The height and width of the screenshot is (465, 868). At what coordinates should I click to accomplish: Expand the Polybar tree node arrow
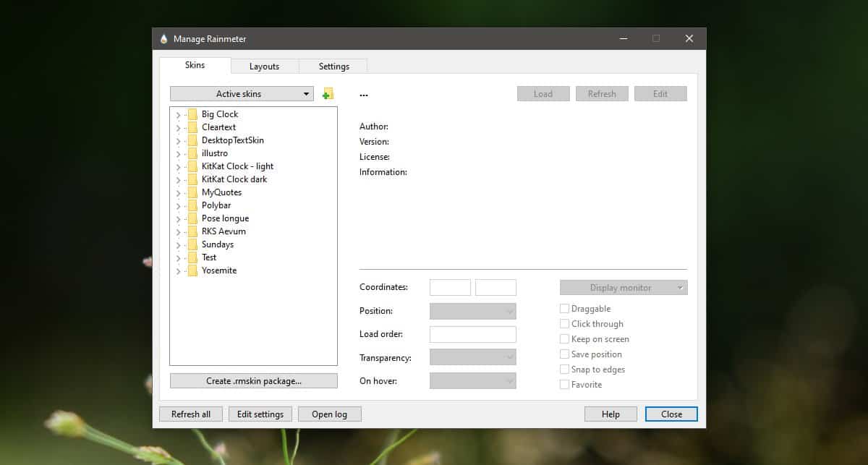pos(178,205)
